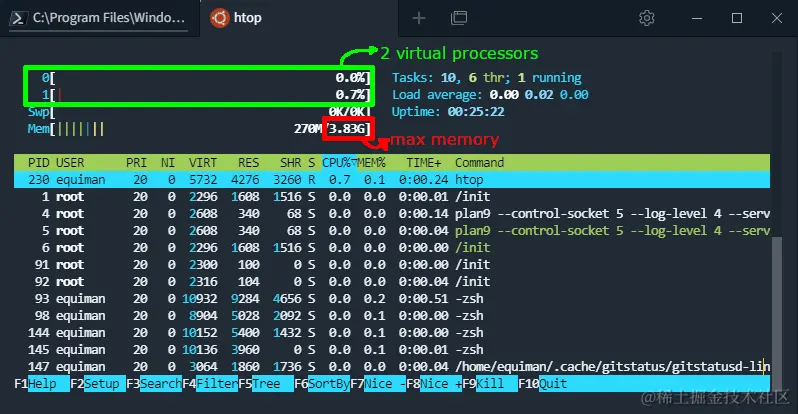Viewport: 798px width, 414px height.
Task: Select the htop tab
Action: coord(299,18)
